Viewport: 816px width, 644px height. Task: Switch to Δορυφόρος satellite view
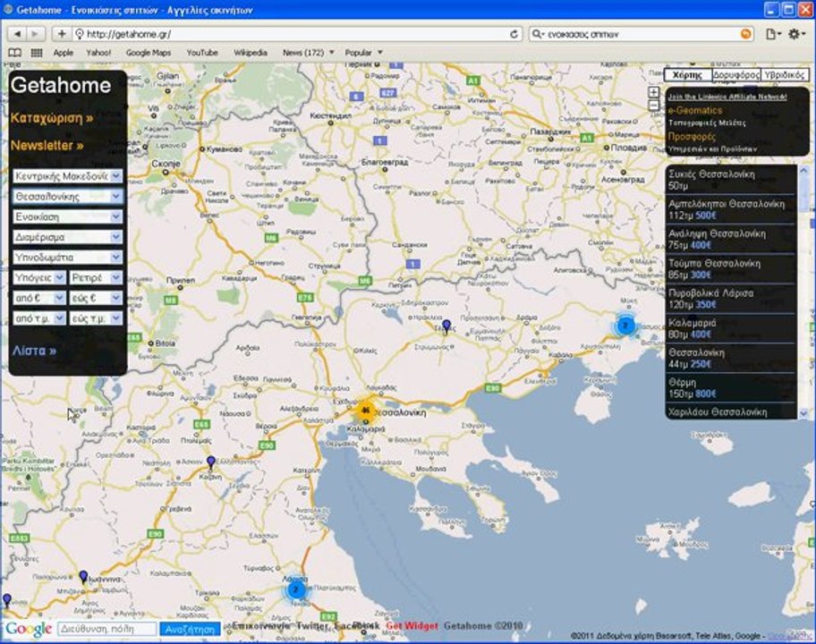tap(735, 75)
